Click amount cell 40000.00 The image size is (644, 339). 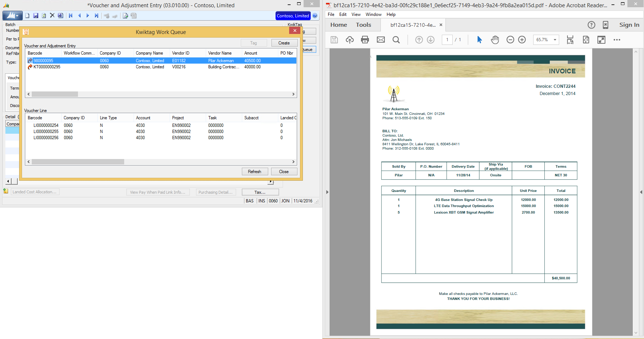252,67
